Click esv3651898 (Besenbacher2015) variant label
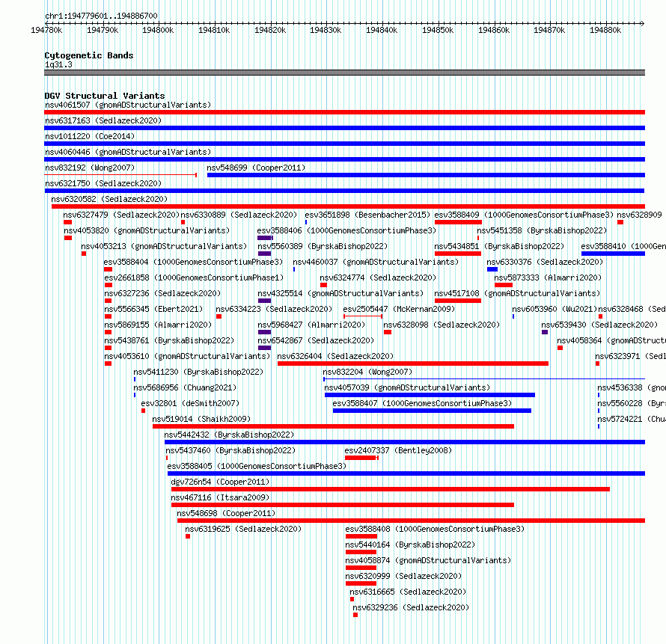The width and height of the screenshot is (666, 644). click(x=367, y=215)
